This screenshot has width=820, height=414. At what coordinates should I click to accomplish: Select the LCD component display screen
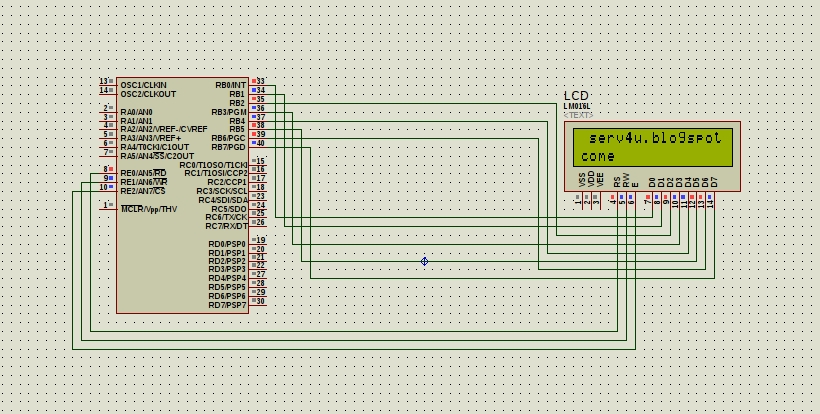click(652, 147)
